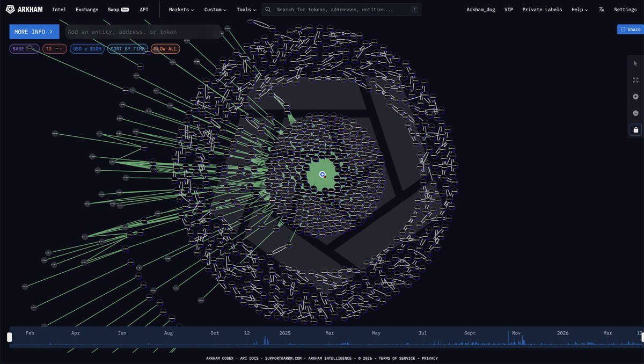The height and width of the screenshot is (364, 644).
Task: Open the BASE filter dropdown
Action: point(24,49)
